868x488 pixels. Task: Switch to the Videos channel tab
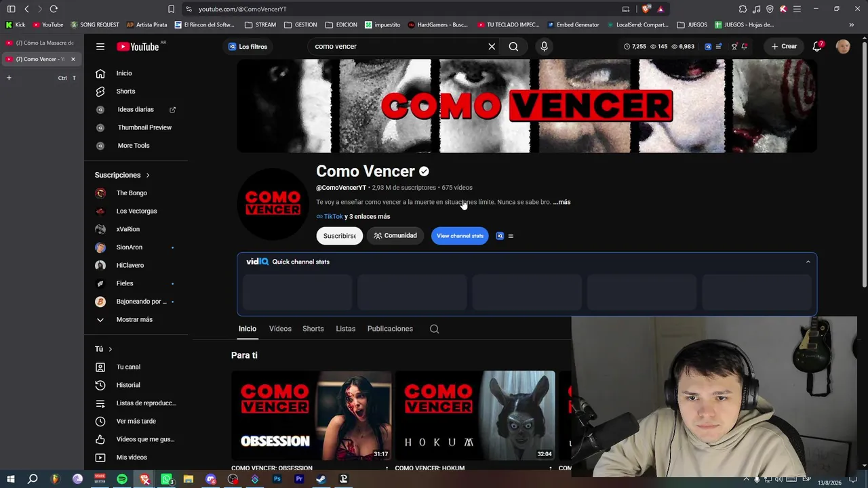click(280, 329)
